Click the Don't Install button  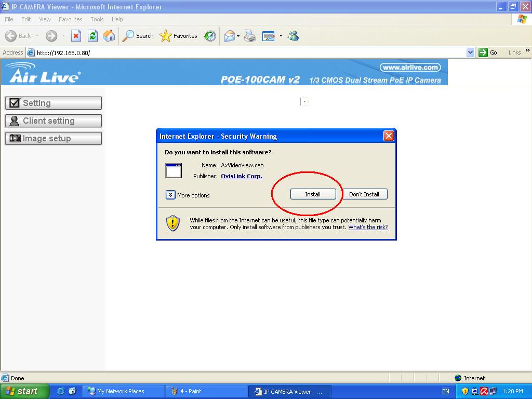pos(364,194)
